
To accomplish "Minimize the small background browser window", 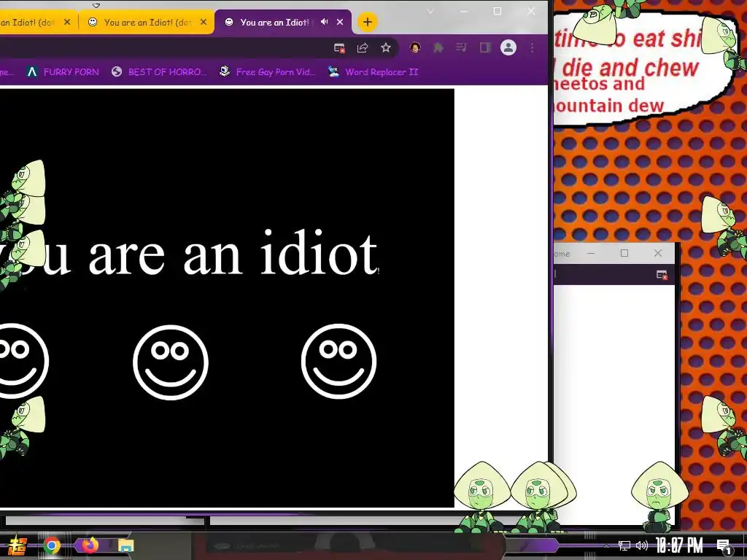I will point(591,253).
